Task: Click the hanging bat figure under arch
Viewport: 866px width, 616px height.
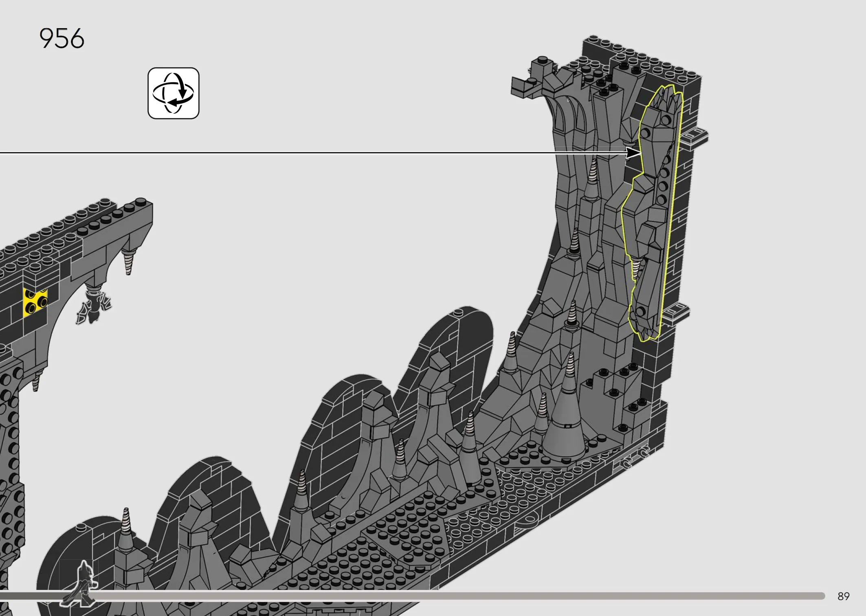Action: (x=94, y=306)
